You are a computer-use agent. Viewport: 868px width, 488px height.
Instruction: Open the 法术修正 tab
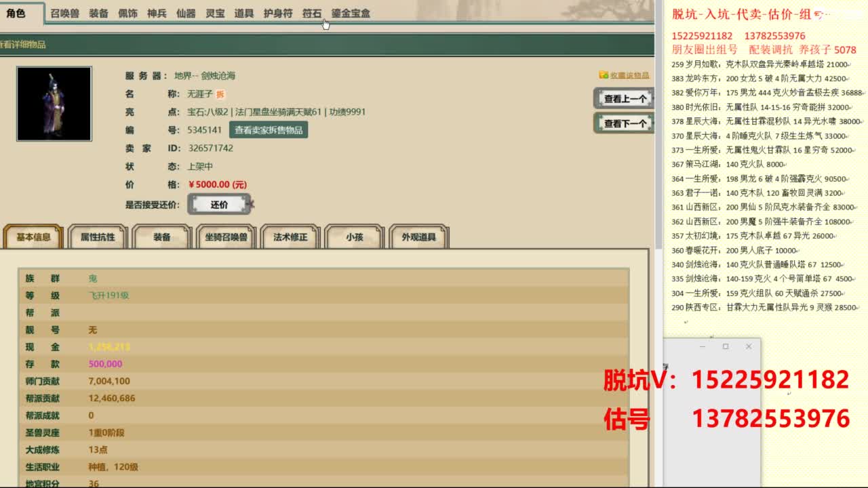pos(290,237)
